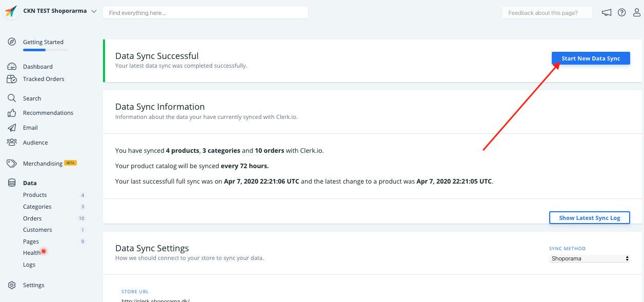
Task: Click the Recommendations thumbs-up icon
Action: point(12,113)
